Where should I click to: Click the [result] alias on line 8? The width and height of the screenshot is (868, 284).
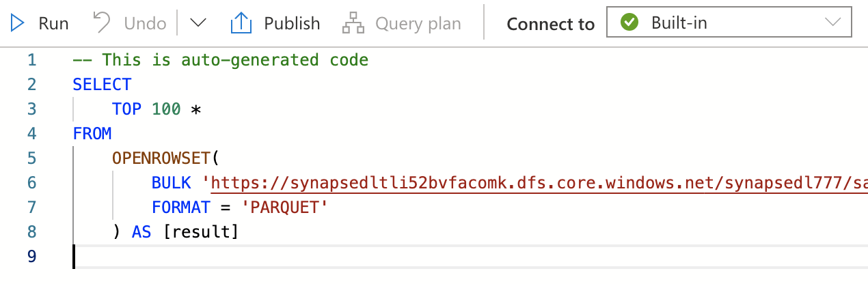200,232
